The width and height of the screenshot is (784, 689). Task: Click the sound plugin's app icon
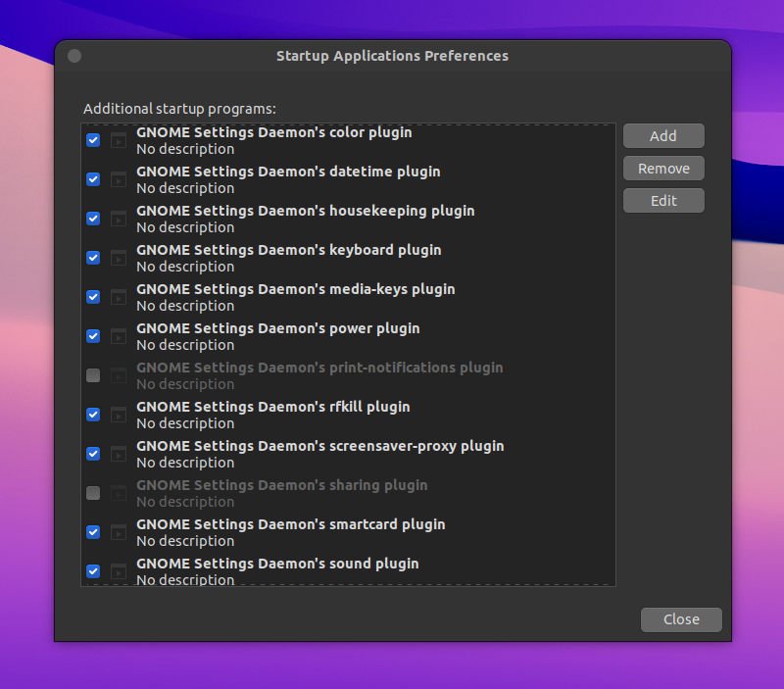point(119,571)
